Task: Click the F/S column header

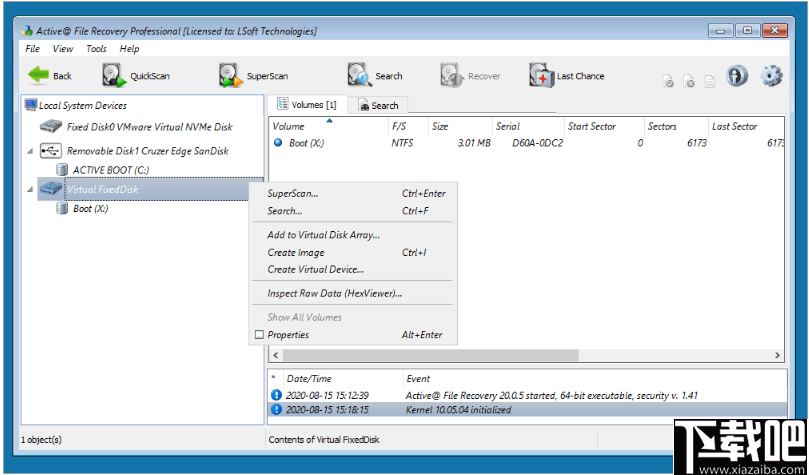Action: (x=408, y=126)
